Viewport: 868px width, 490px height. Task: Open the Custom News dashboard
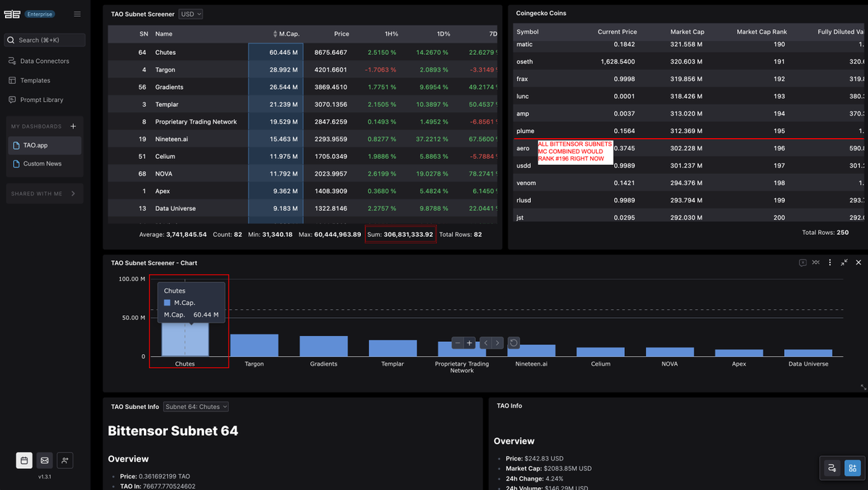pyautogui.click(x=44, y=163)
